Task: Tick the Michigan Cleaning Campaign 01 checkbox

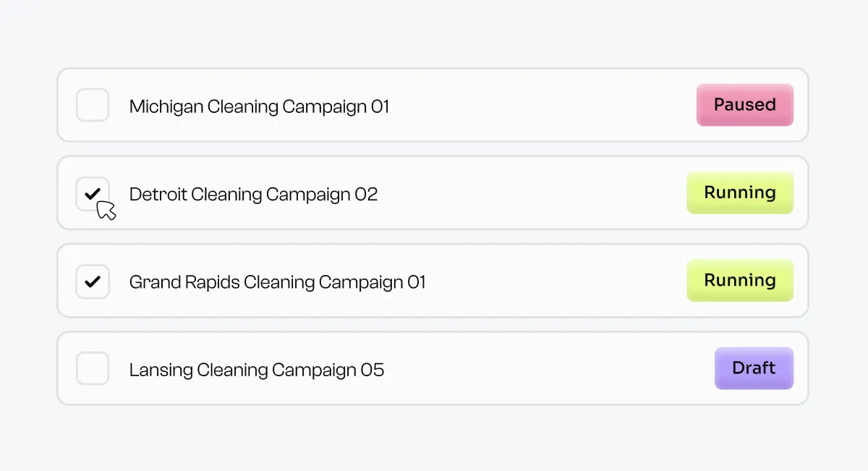Action: click(x=93, y=106)
